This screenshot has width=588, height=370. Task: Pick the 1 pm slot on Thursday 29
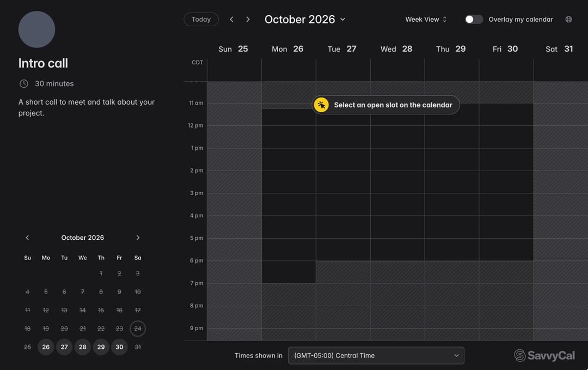coord(452,159)
